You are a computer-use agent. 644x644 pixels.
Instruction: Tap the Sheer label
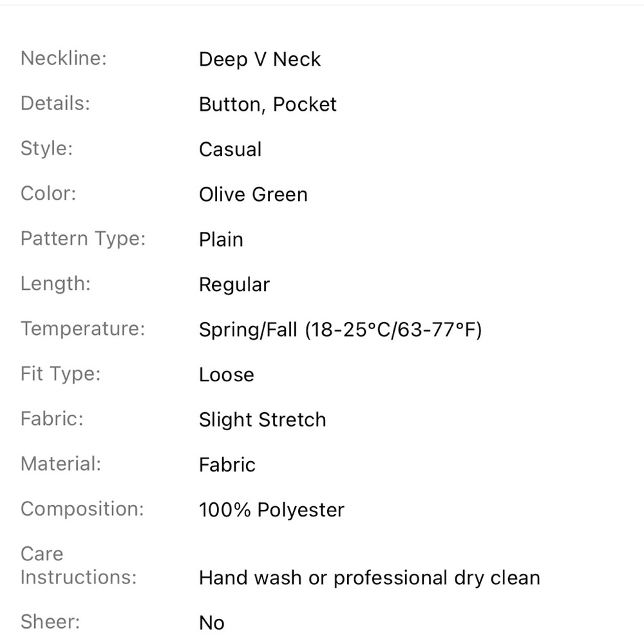[x=50, y=621]
